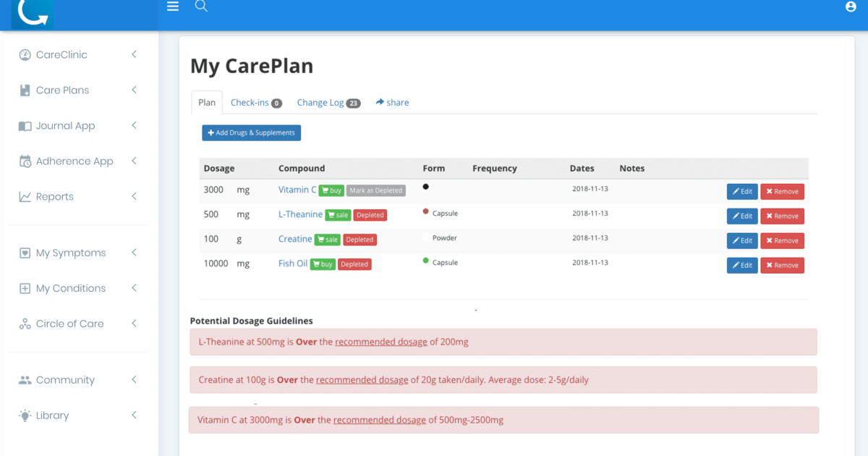Expand the Library chevron

(x=134, y=415)
